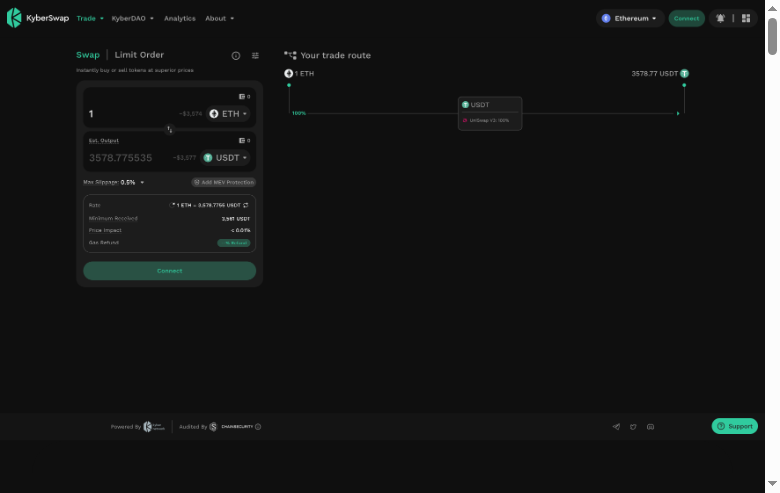Open the Telegram footer icon

(616, 427)
